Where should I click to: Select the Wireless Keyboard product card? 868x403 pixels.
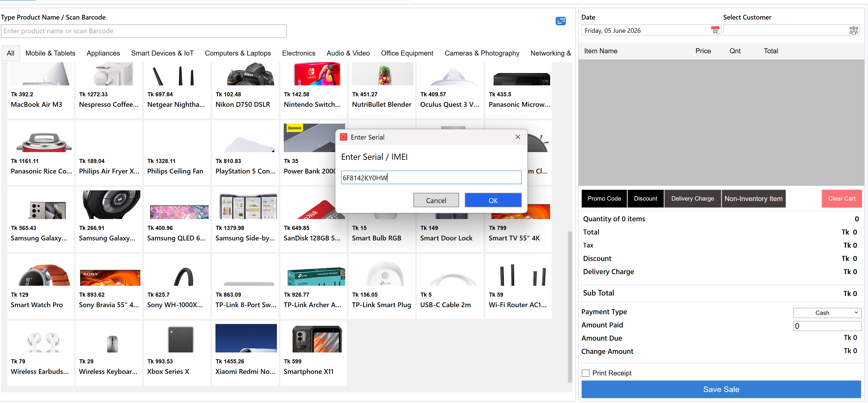tap(109, 353)
